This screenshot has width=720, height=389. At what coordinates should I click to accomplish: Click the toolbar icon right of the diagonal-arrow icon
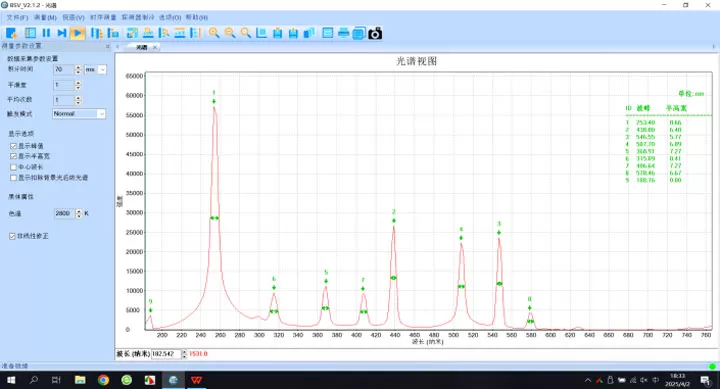pyautogui.click(x=148, y=33)
